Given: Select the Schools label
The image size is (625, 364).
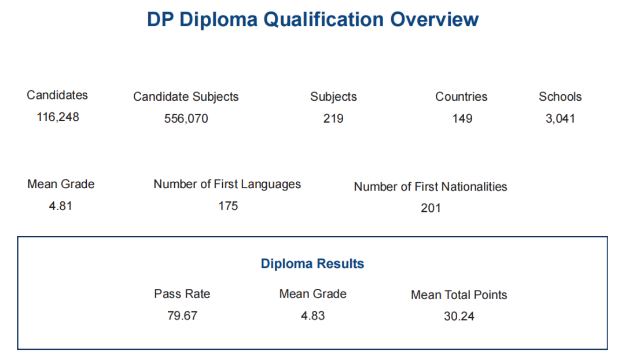Looking at the screenshot, I should pos(560,97).
